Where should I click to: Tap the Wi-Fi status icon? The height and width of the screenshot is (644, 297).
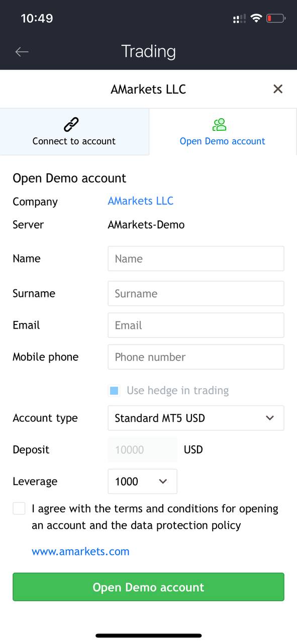(x=256, y=19)
